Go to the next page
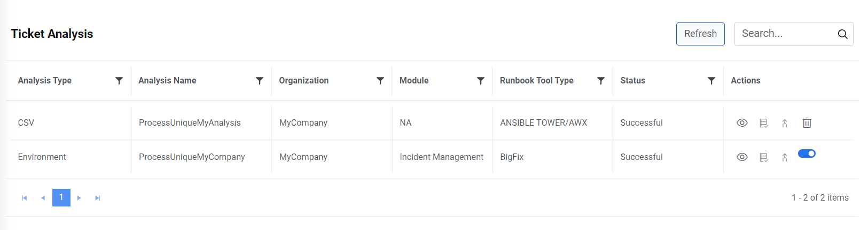The width and height of the screenshot is (868, 230). 79,198
